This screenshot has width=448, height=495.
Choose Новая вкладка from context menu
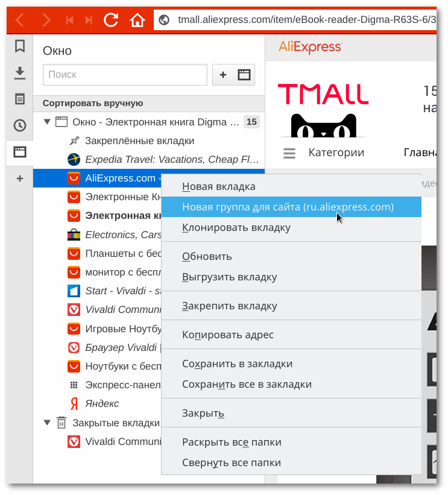[291, 186]
